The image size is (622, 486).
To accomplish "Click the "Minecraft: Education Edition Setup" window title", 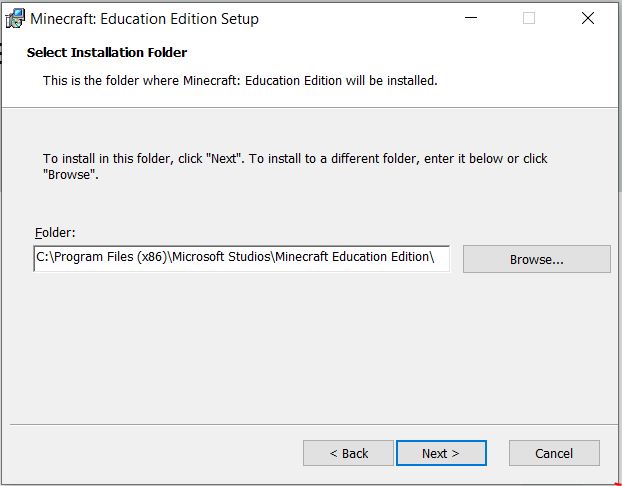I will (x=144, y=19).
